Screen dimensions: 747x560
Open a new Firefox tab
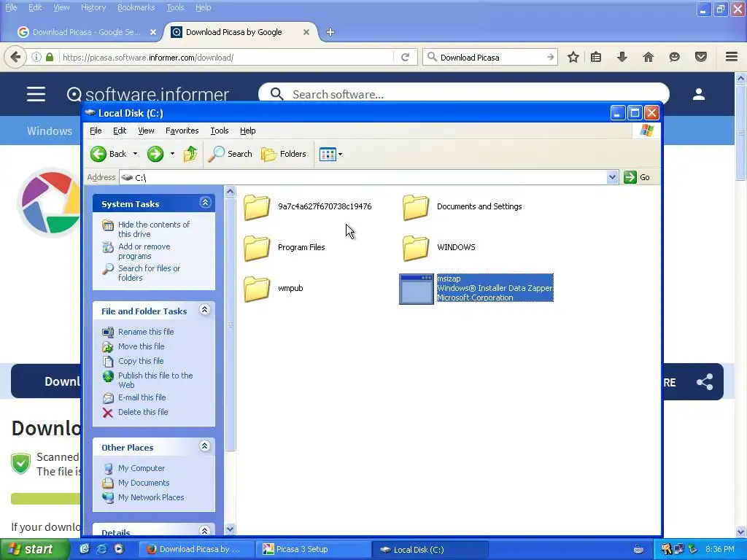coord(330,32)
